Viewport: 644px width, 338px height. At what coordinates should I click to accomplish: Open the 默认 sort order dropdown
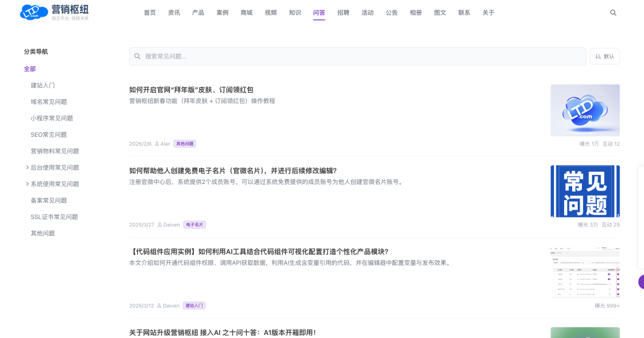604,56
